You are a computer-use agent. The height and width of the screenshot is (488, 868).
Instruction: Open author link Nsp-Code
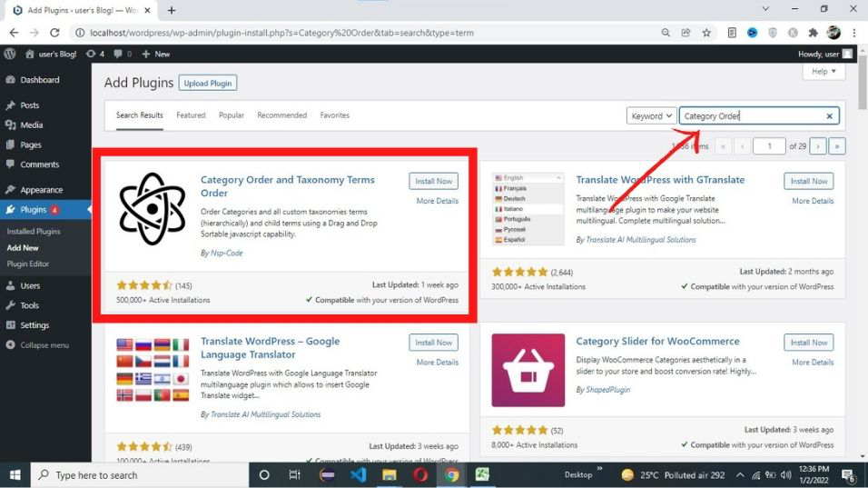(x=226, y=253)
